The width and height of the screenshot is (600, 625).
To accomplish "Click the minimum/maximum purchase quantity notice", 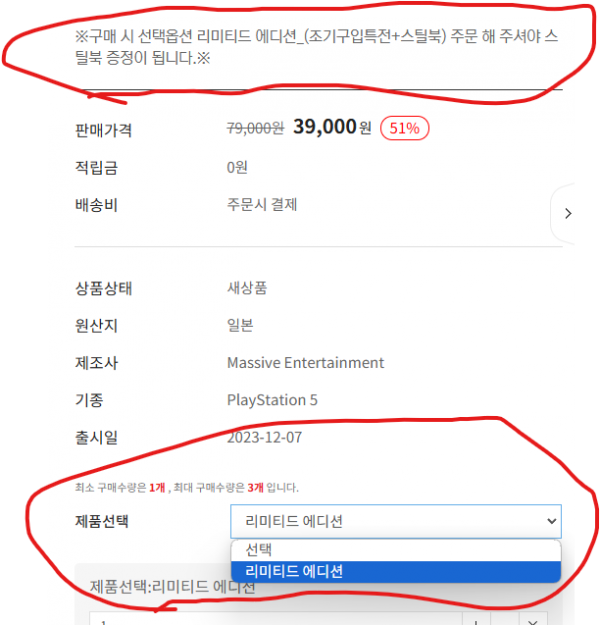I will [x=187, y=487].
